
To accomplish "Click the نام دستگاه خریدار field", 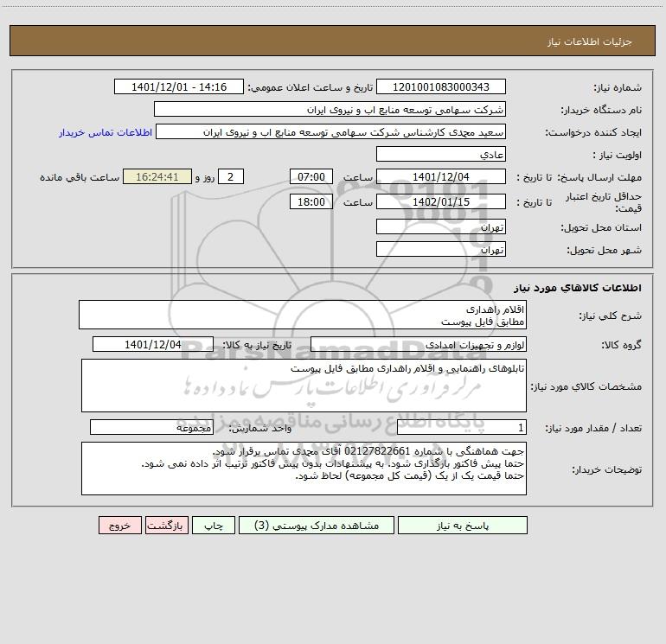I will [x=330, y=109].
